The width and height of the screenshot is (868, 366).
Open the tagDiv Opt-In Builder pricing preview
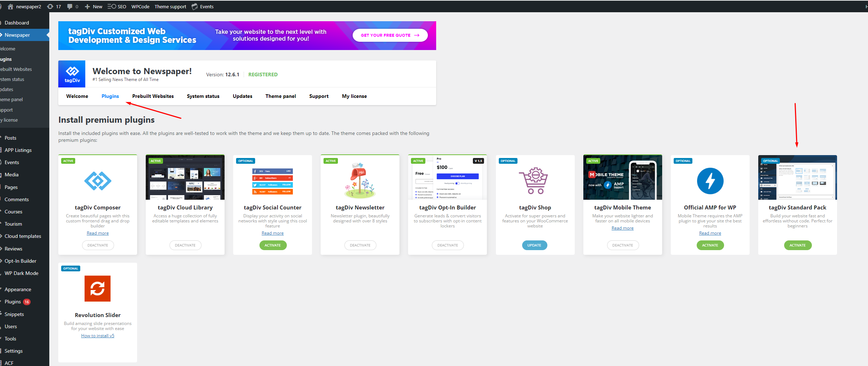point(447,177)
